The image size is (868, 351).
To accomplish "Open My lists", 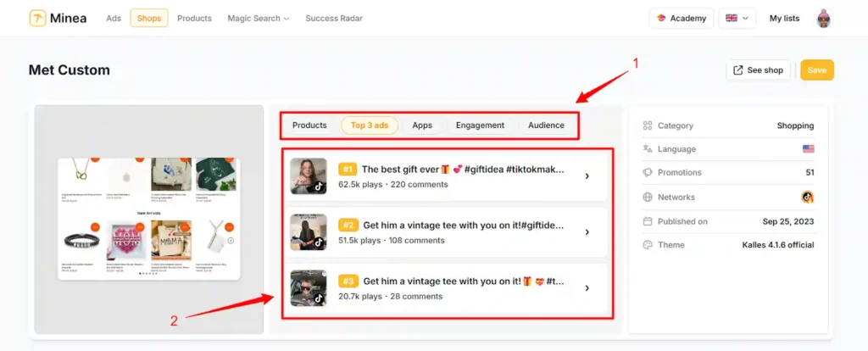I will pos(784,19).
